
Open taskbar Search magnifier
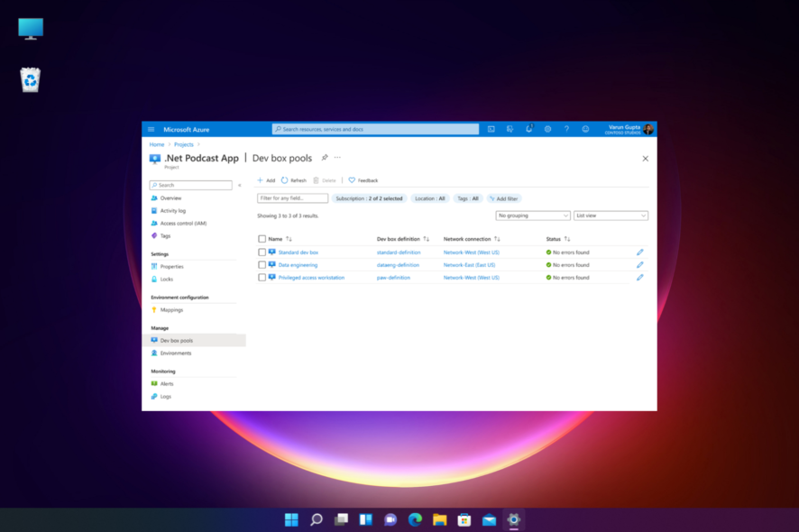(x=316, y=519)
